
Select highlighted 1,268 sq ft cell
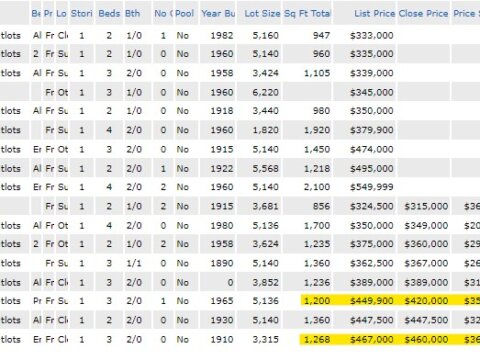(317, 340)
